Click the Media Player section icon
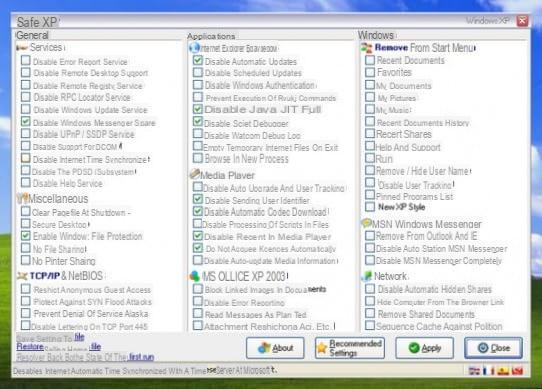Screen dimensions: 542x389 point(195,174)
